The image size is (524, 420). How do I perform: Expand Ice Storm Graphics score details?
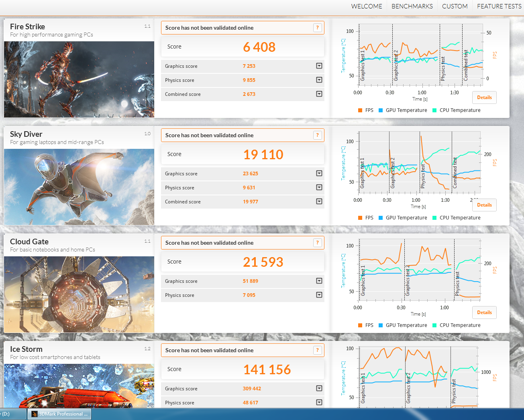319,388
